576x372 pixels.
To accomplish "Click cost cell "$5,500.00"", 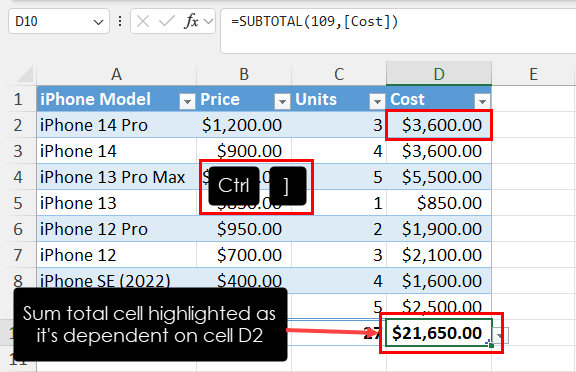I will 439,177.
